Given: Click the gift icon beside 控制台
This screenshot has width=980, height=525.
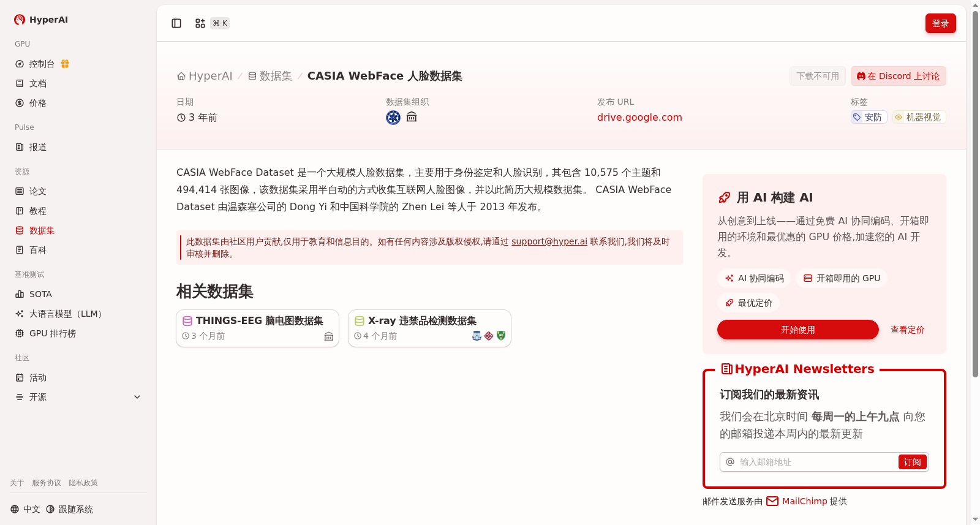Looking at the screenshot, I should 65,64.
